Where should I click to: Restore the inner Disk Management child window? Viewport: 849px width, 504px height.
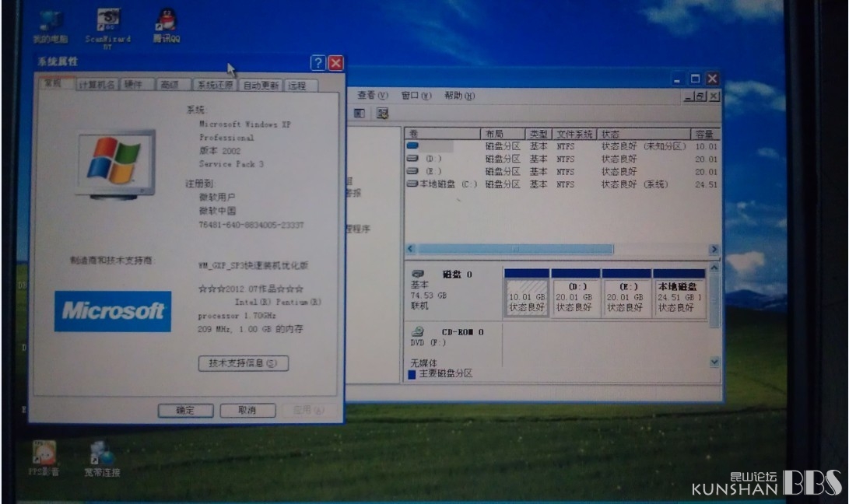(x=700, y=96)
